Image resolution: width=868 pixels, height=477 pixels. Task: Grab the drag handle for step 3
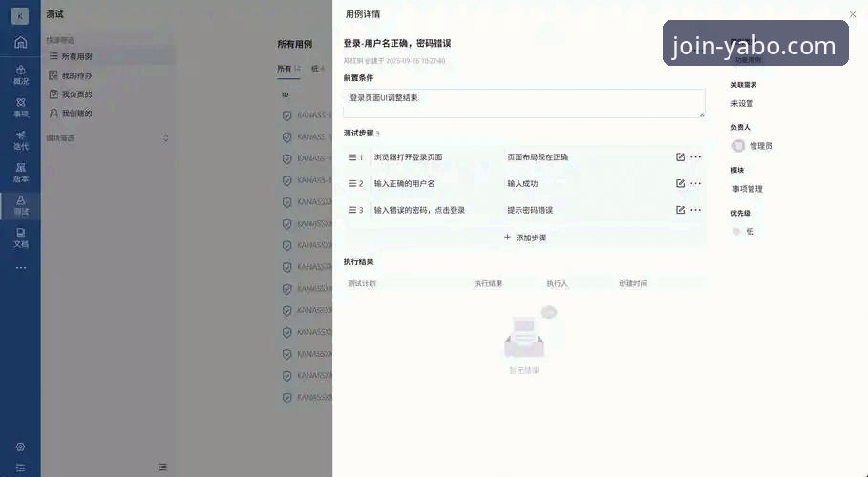[x=352, y=210]
